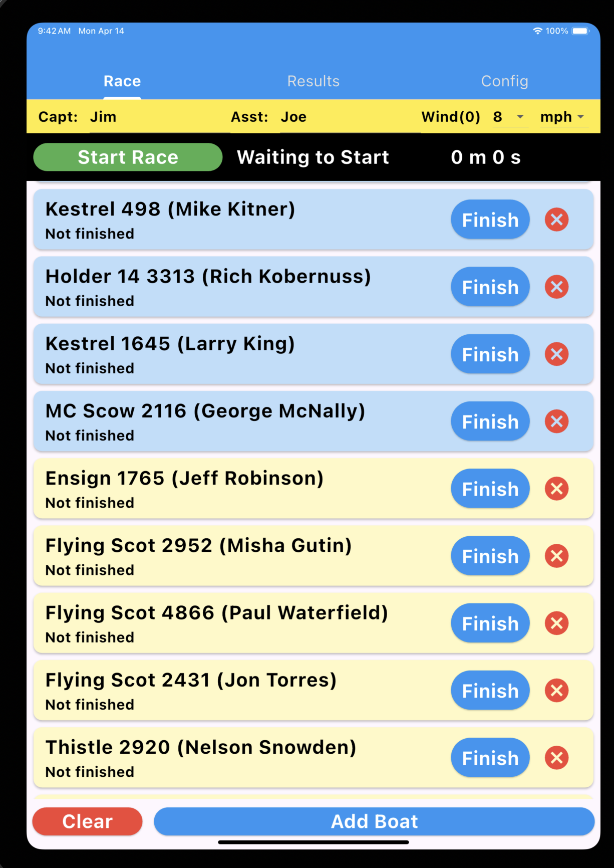Clear all boats with Clear button
Viewport: 614px width, 868px height.
pyautogui.click(x=88, y=821)
